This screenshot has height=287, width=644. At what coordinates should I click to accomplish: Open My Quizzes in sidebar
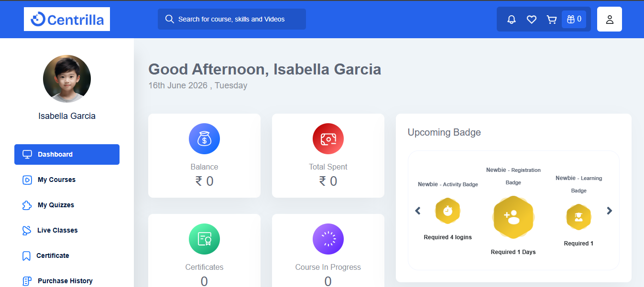pos(67,205)
